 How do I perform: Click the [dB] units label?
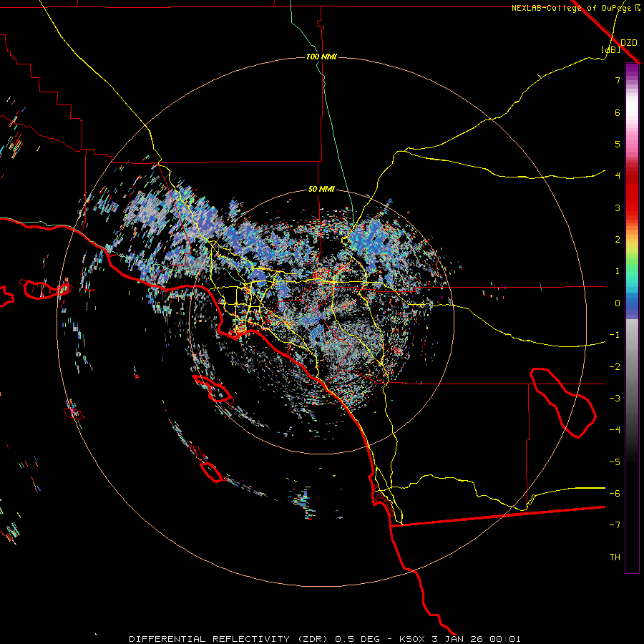pos(610,50)
